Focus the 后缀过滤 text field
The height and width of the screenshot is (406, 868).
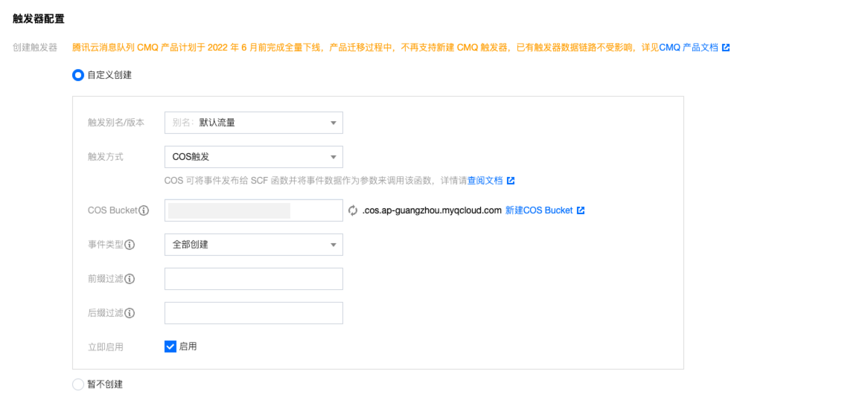click(x=253, y=313)
